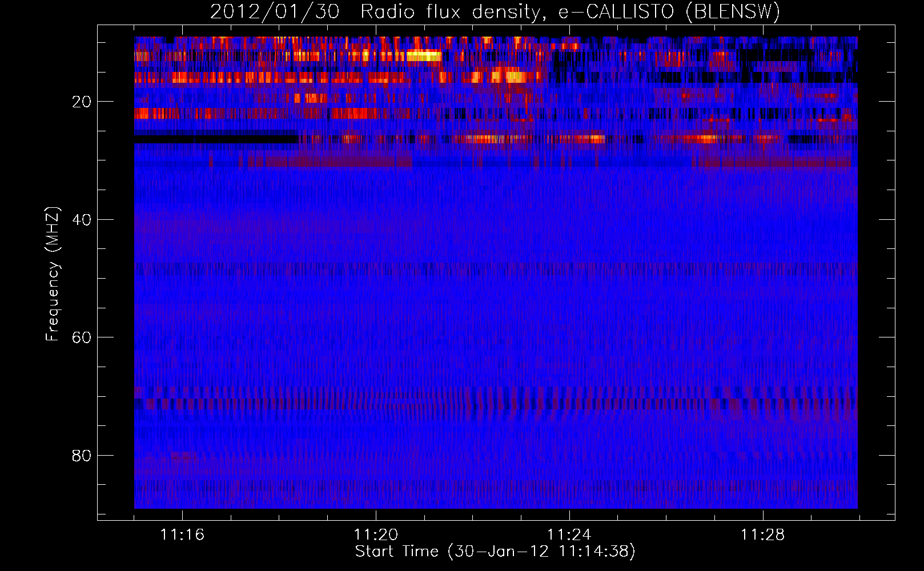Click the y-axis label "Frequency (MHZ)"
924x571 pixels.
pyautogui.click(x=53, y=274)
